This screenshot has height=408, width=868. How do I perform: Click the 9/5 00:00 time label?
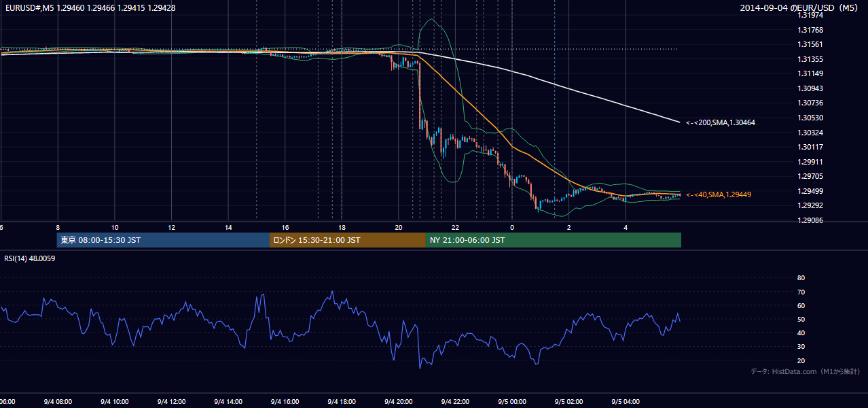click(x=512, y=402)
